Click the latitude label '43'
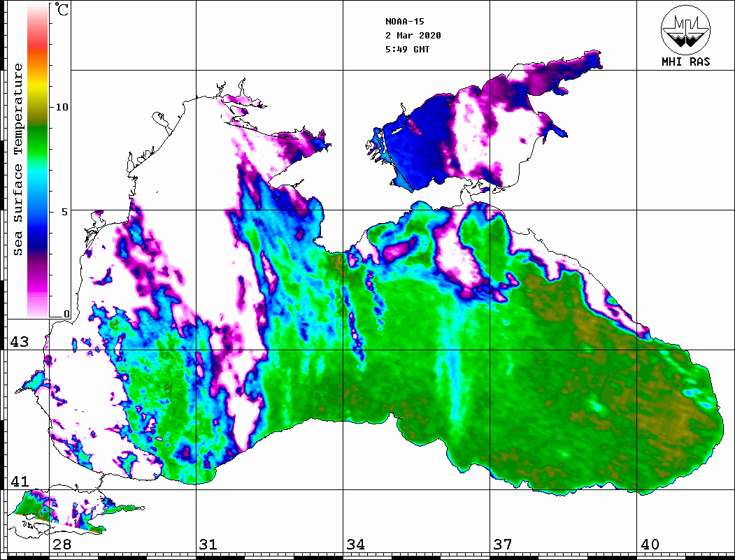The image size is (735, 560). click(20, 342)
